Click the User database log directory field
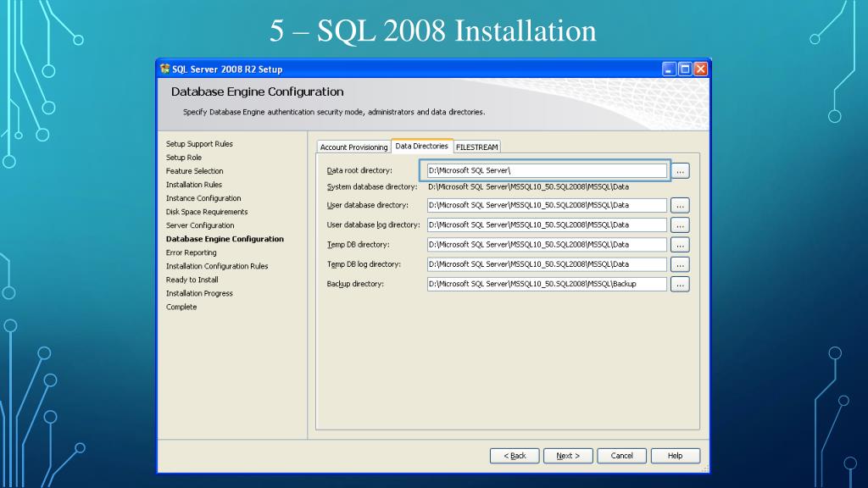 point(547,225)
